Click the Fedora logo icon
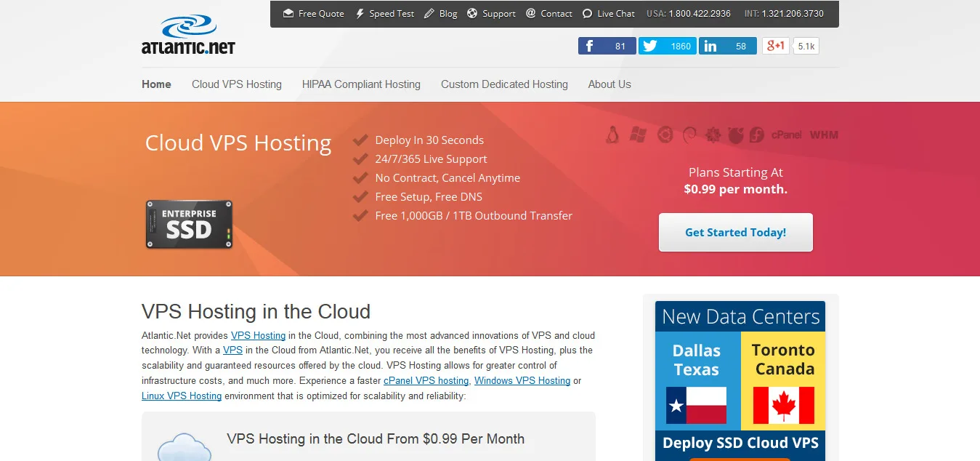980x461 pixels. (x=756, y=135)
